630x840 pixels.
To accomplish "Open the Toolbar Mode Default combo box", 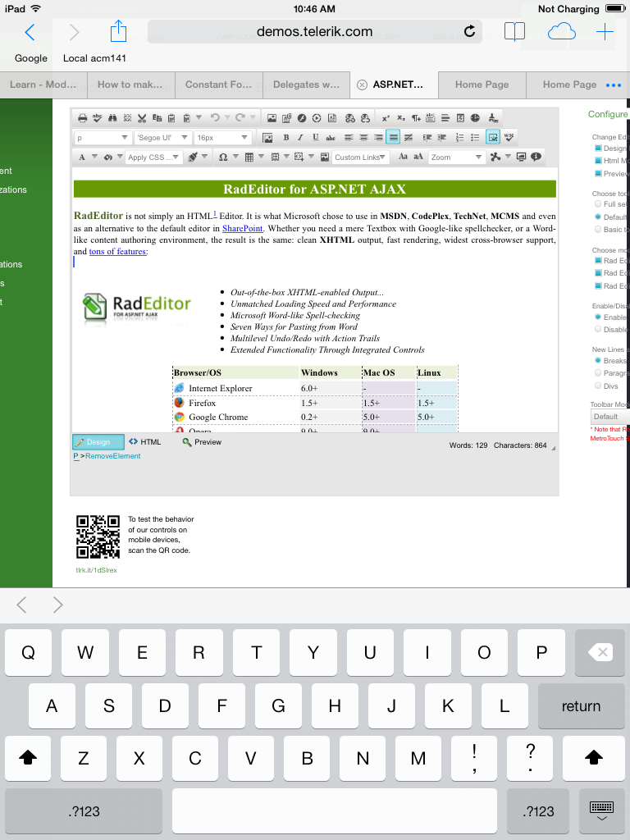I will pos(610,417).
